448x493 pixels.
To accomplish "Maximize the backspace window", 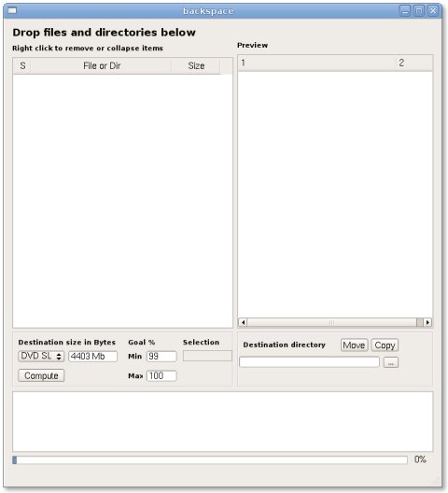I will (419, 11).
